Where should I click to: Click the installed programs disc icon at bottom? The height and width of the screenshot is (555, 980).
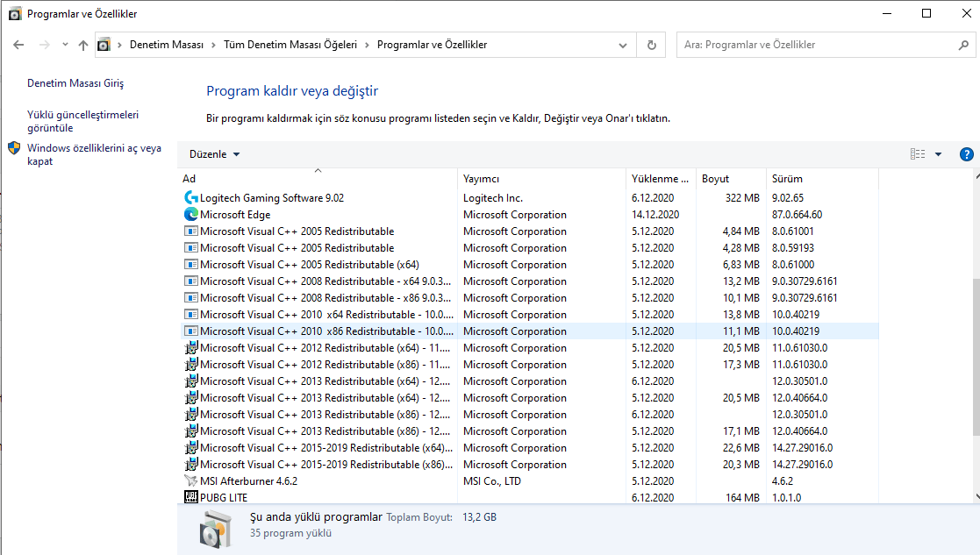(216, 529)
